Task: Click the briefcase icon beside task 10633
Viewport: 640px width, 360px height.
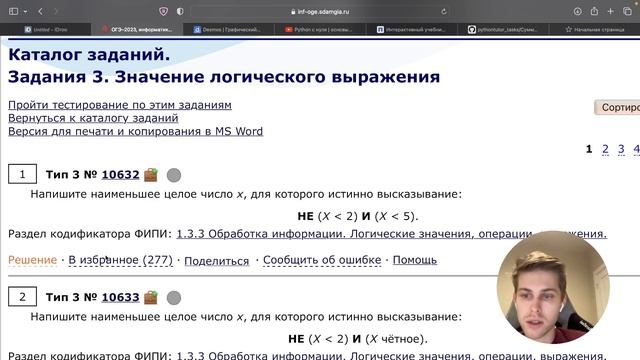Action: tap(151, 297)
